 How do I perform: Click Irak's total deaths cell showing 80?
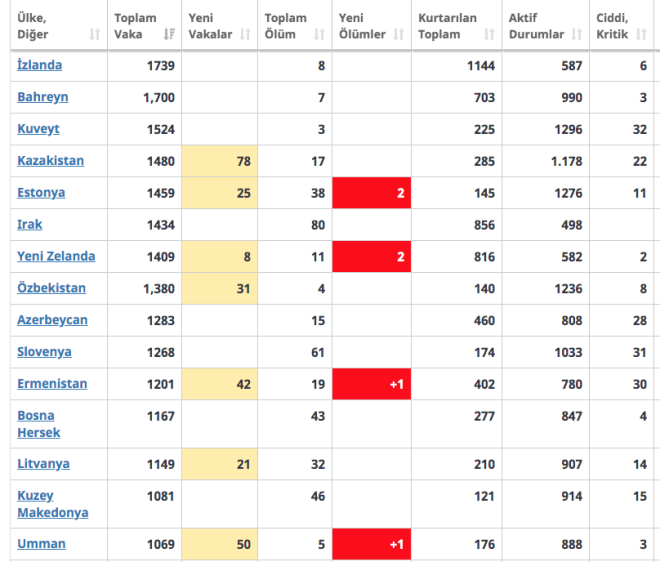coord(295,225)
